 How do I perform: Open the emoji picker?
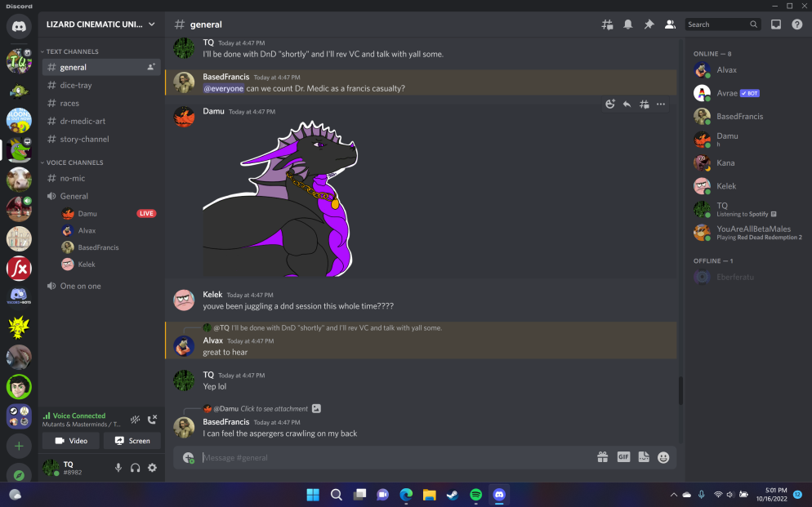663,457
